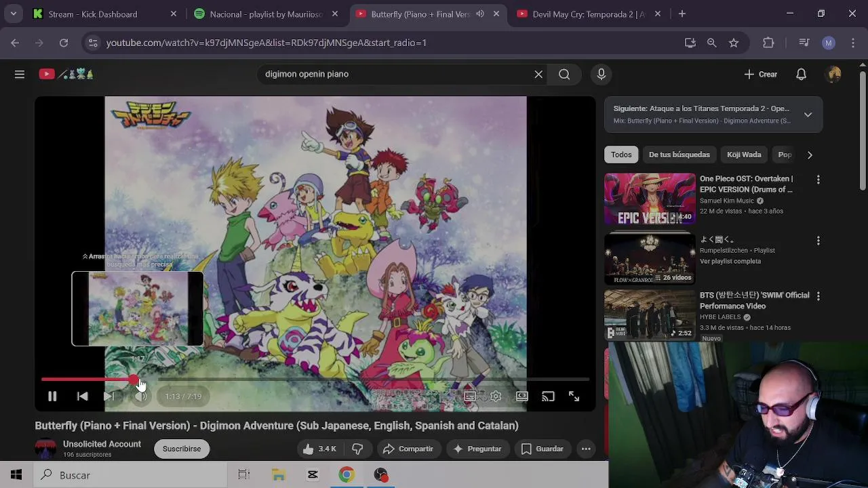The width and height of the screenshot is (868, 488).
Task: Share the video via Compartir
Action: pos(408,449)
